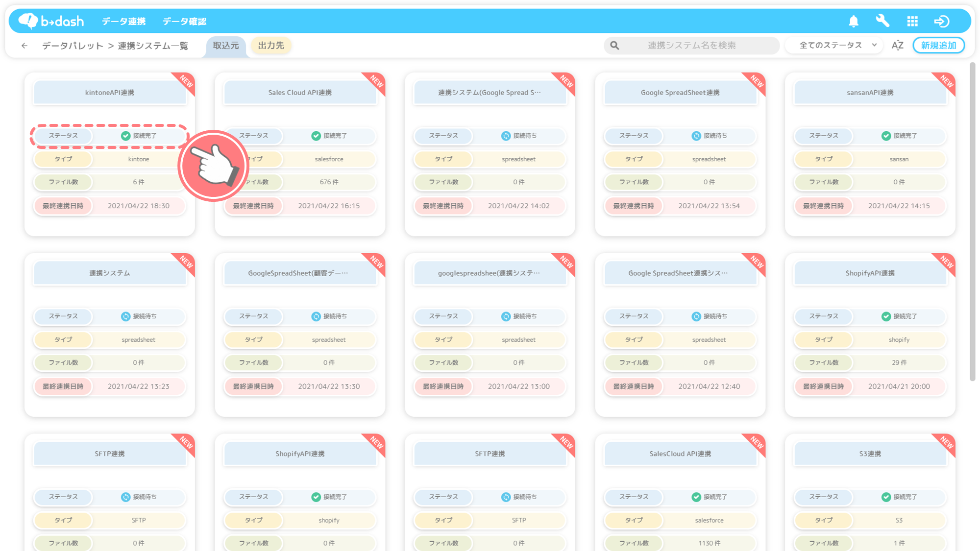Viewport: 980px width, 551px height.
Task: Open the wrench settings icon
Action: click(x=882, y=21)
